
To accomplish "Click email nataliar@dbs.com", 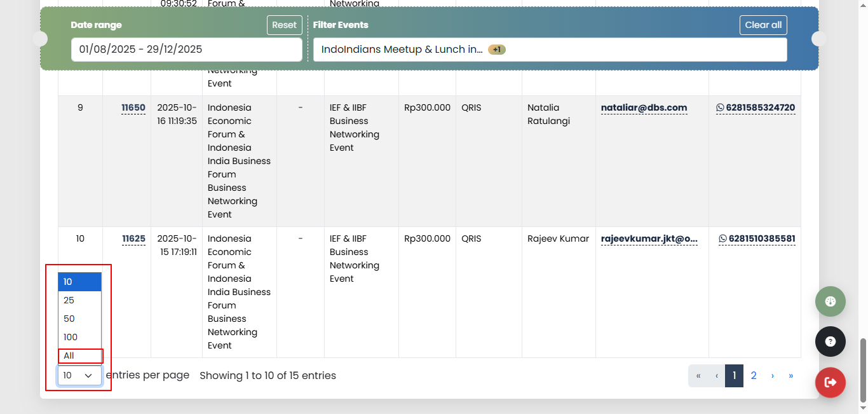I will click(644, 107).
